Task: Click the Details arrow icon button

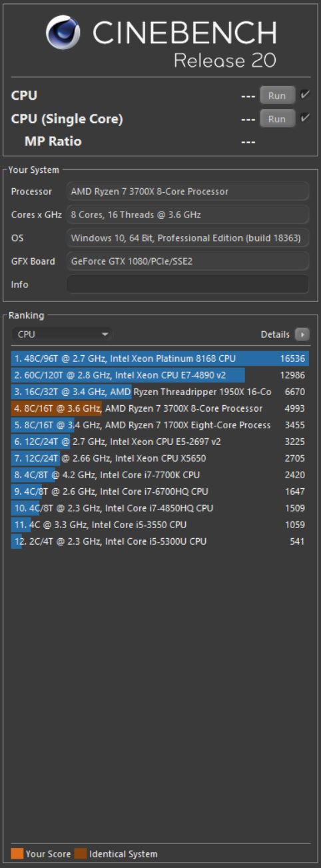Action: pyautogui.click(x=302, y=335)
